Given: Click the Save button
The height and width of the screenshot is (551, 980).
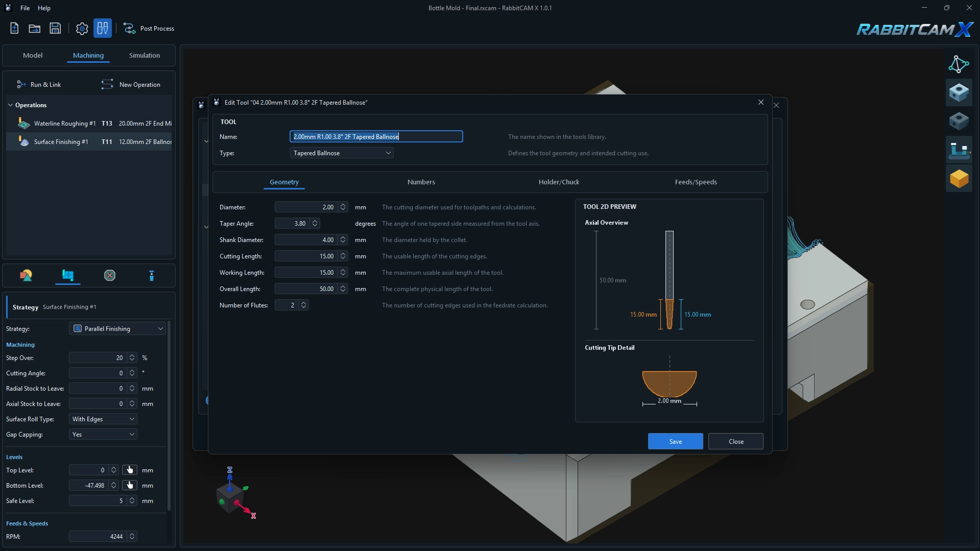Looking at the screenshot, I should click(675, 441).
